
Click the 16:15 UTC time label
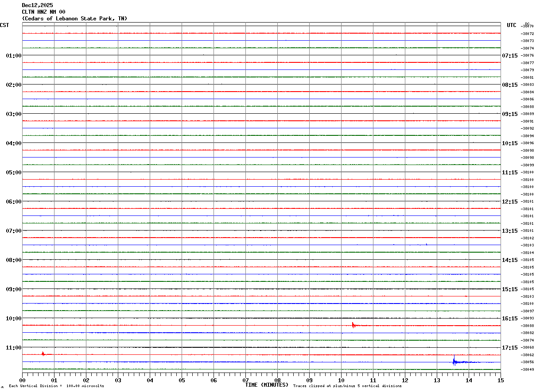pyautogui.click(x=509, y=318)
